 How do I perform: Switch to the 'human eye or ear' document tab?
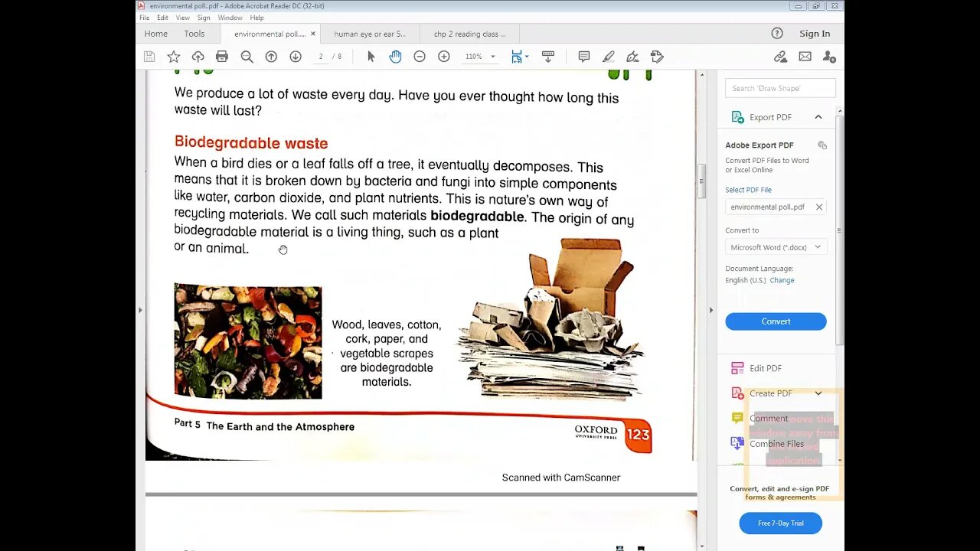point(371,34)
